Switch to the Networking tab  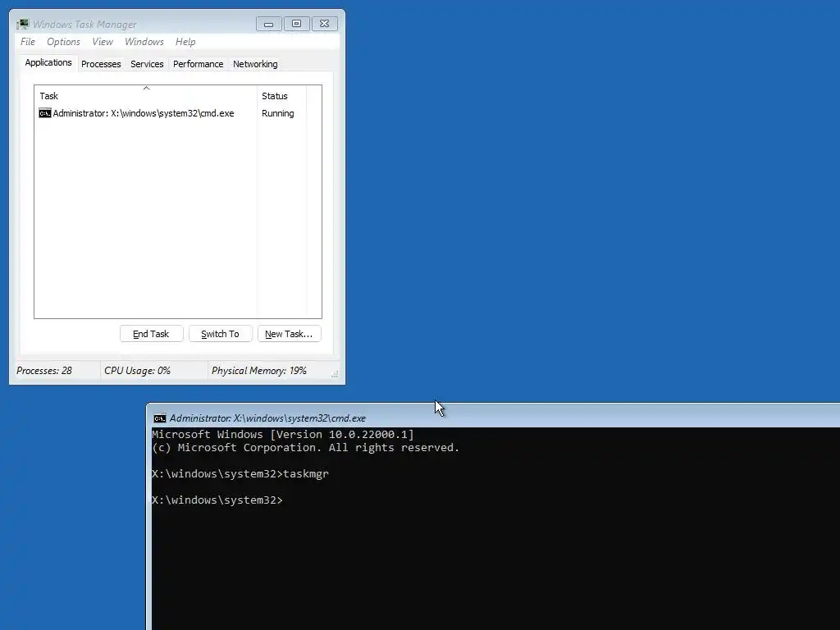point(255,64)
